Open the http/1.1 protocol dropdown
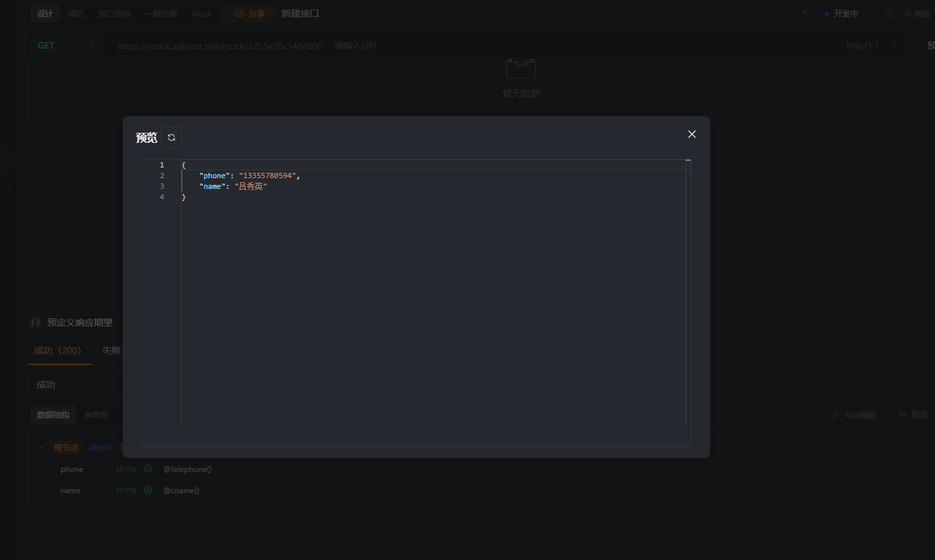 pyautogui.click(x=871, y=45)
